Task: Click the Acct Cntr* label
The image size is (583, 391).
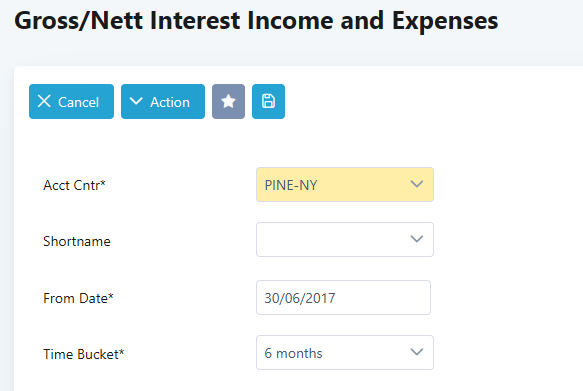Action: point(74,185)
